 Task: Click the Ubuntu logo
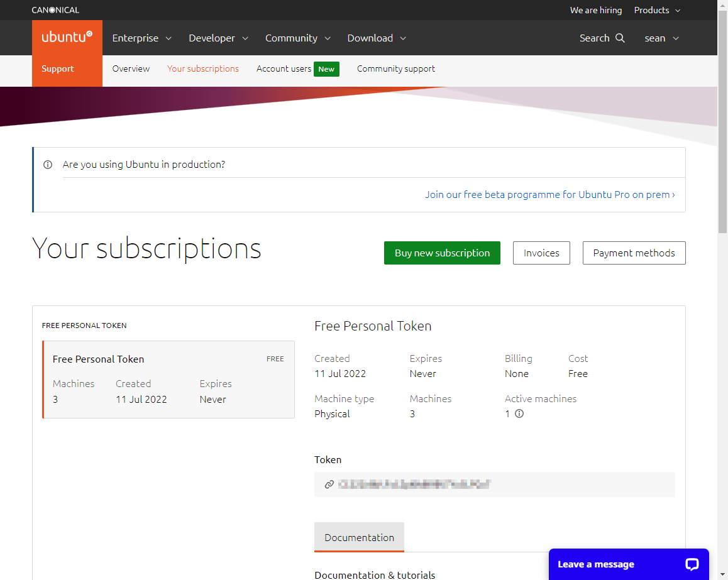67,37
